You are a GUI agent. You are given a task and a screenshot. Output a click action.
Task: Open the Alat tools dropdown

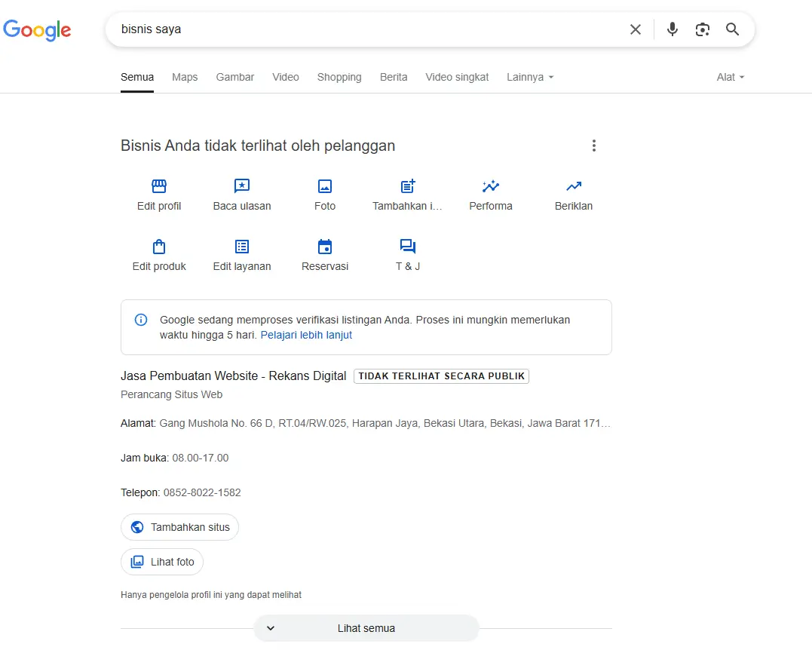pyautogui.click(x=730, y=77)
